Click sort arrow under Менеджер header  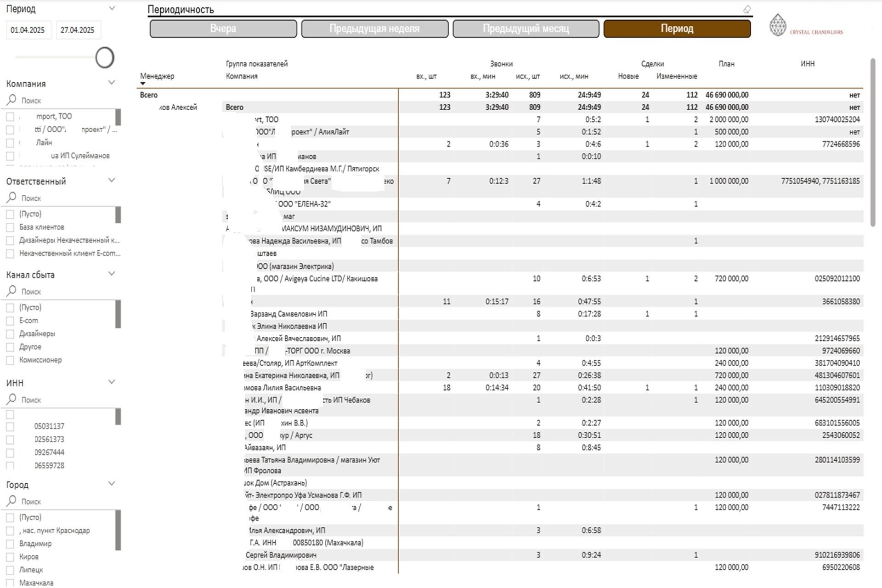[x=143, y=84]
